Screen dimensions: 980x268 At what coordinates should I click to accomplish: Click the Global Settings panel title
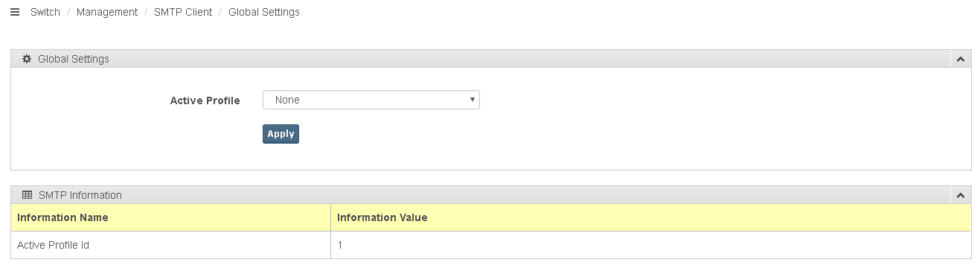(74, 59)
